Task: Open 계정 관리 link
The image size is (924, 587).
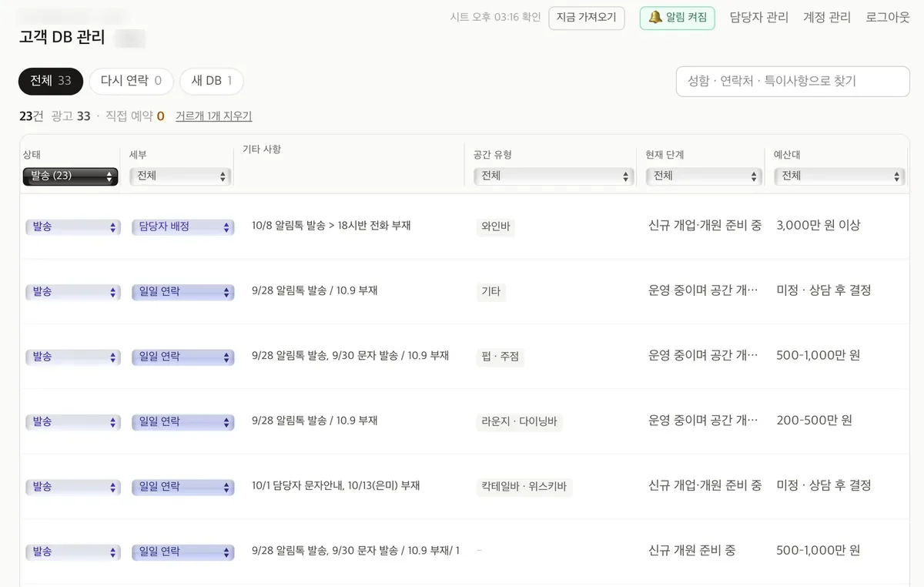Action: tap(827, 18)
